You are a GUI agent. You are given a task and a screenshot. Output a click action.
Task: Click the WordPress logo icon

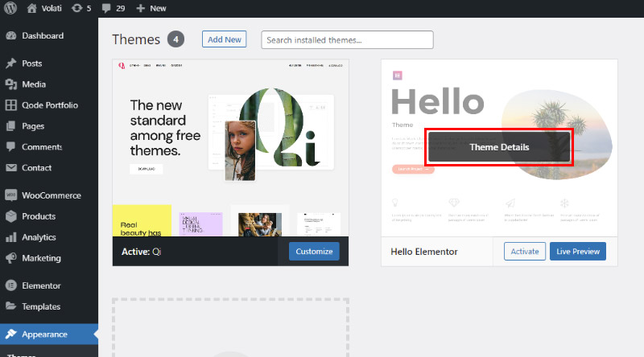10,8
